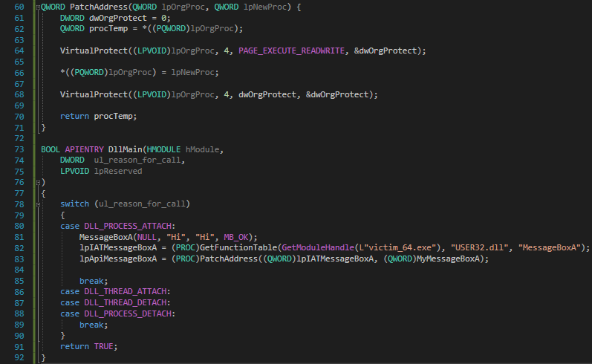This screenshot has width=592, height=364.
Task: Place cursor on GetModuleHandle call
Action: coord(318,247)
